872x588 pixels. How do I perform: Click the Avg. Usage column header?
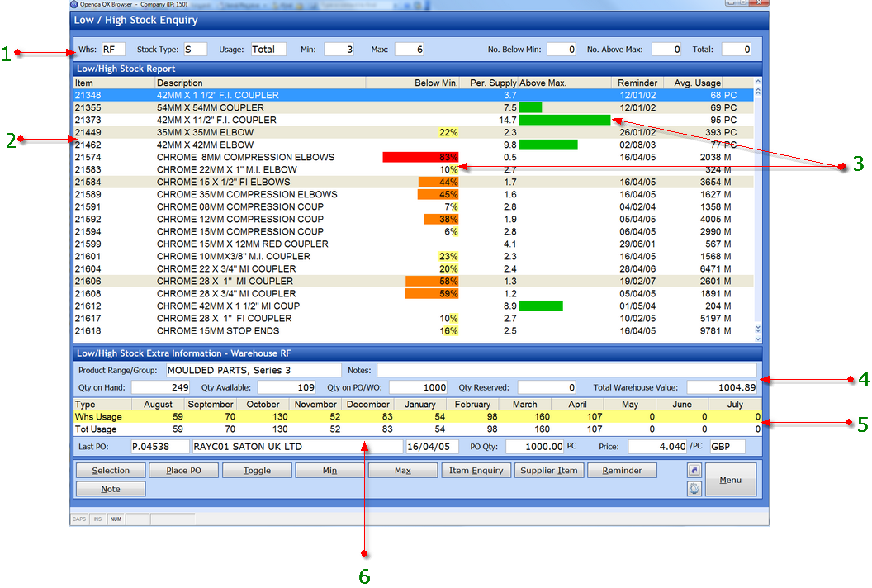[694, 83]
